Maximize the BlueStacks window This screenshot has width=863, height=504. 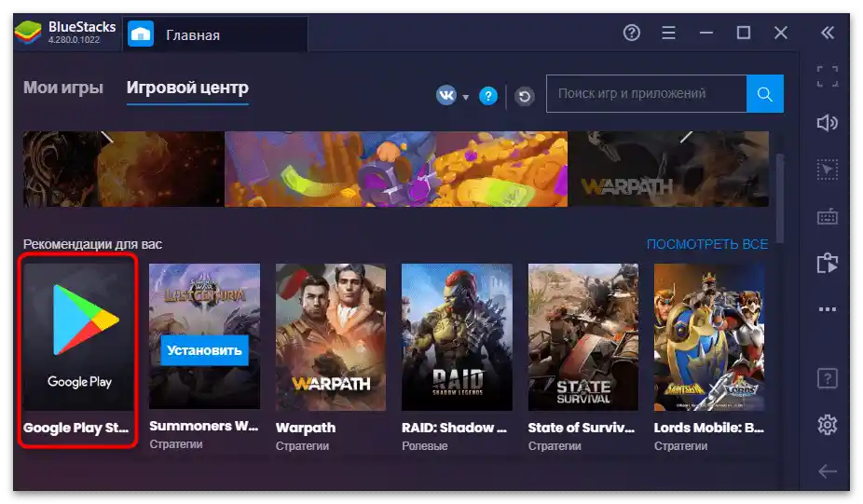pyautogui.click(x=743, y=33)
